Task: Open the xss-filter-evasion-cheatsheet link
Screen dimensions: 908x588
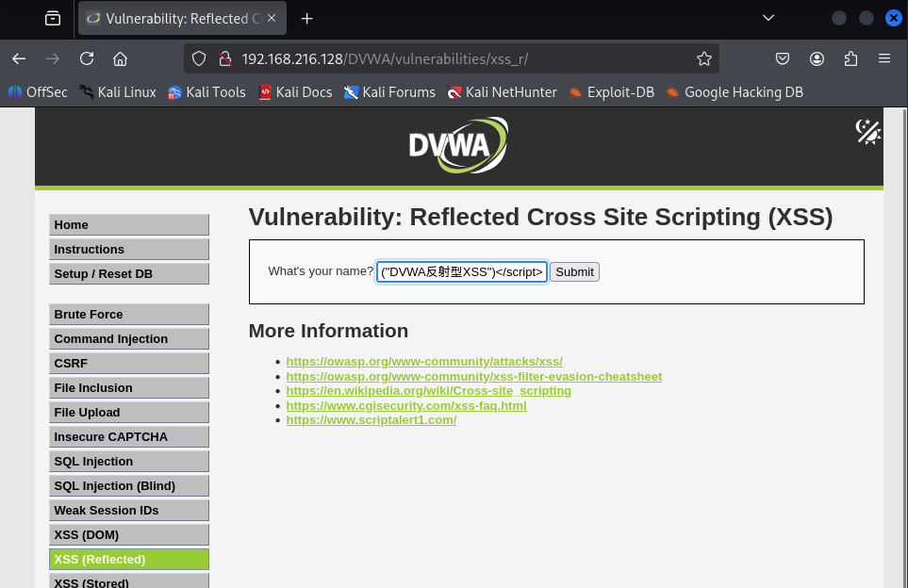Action: (x=473, y=376)
